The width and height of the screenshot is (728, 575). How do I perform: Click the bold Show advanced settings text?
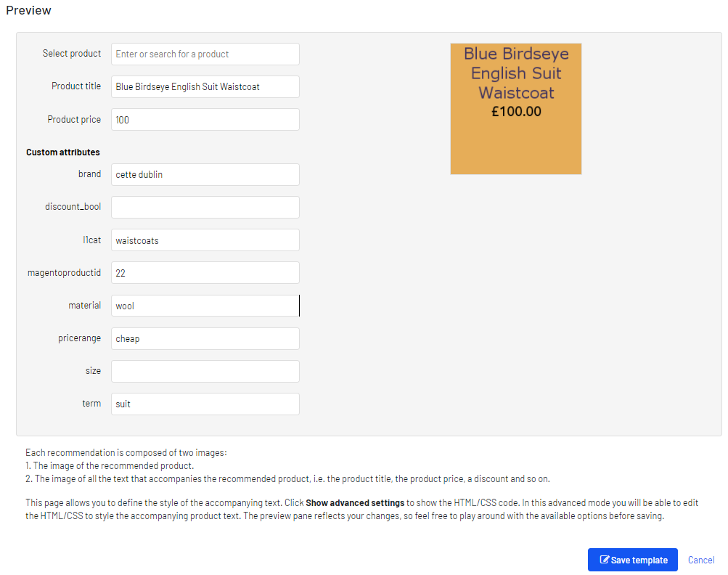point(355,502)
